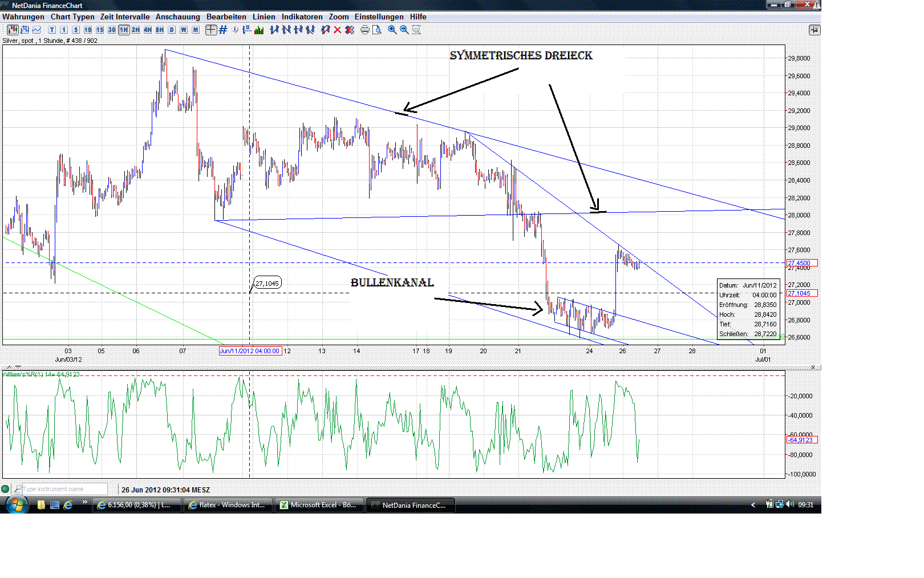The image size is (924, 578).
Task: Switch to 4H interval
Action: pos(148,30)
